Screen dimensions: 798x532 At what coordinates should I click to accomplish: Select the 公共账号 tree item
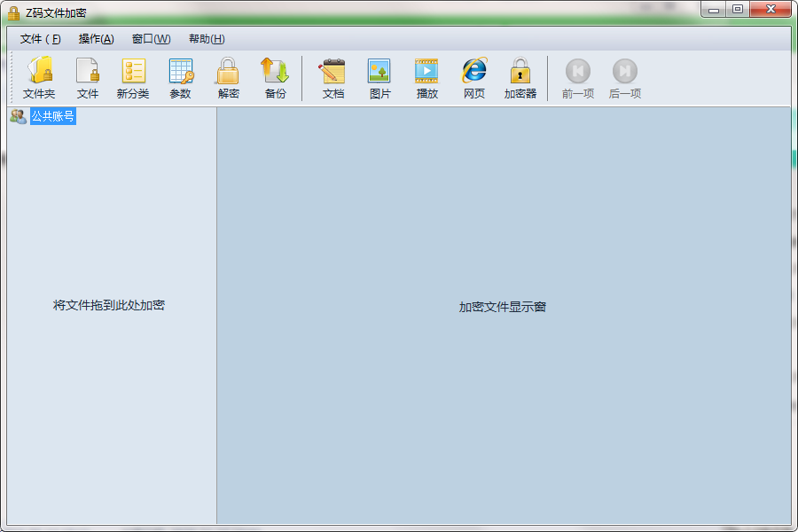(x=53, y=116)
